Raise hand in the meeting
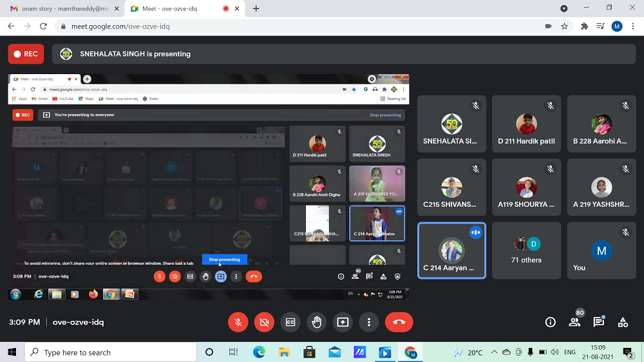 (316, 322)
